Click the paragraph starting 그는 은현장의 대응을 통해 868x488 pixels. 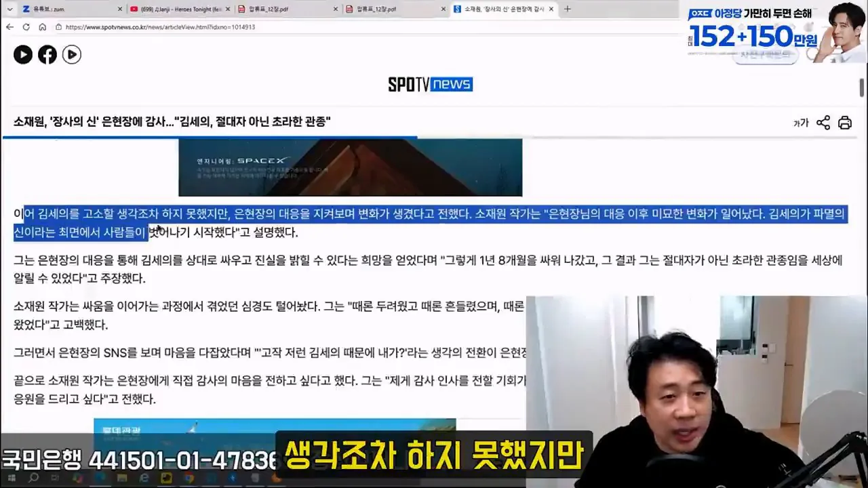(428, 269)
